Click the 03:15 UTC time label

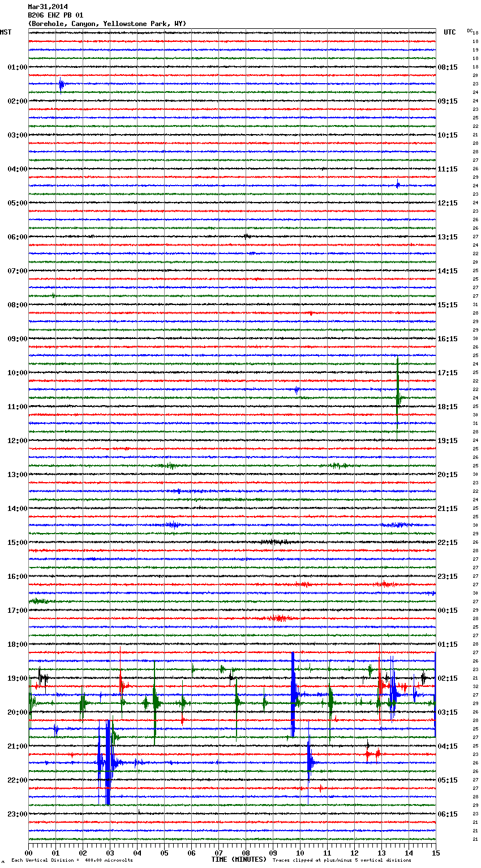tap(448, 712)
